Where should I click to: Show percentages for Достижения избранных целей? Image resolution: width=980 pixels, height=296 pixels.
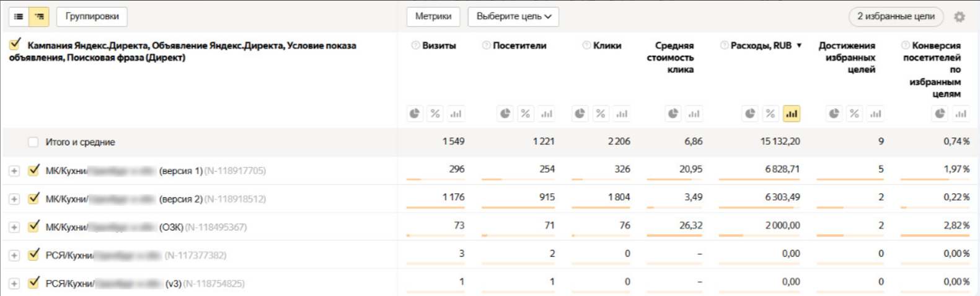coord(855,113)
